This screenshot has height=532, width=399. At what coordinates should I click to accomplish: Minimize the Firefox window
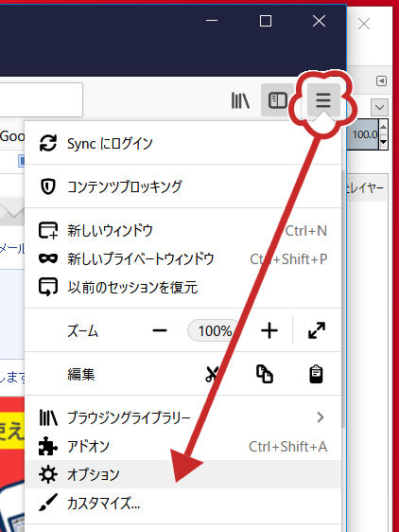[x=212, y=21]
